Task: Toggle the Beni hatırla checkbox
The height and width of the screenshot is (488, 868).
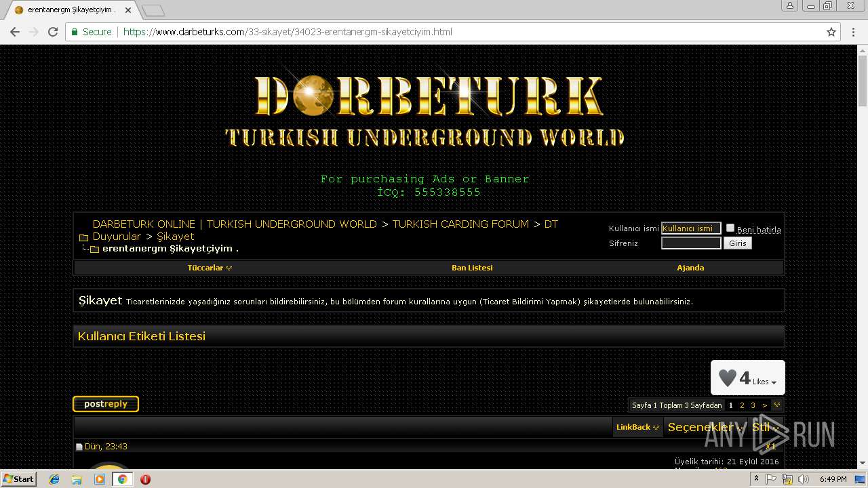Action: point(730,228)
